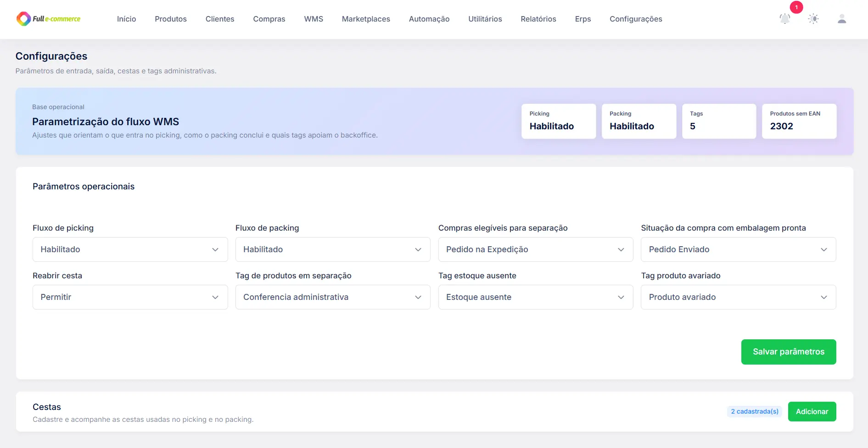Image resolution: width=868 pixels, height=448 pixels.
Task: Click the Tags 5 summary card
Action: (719, 121)
